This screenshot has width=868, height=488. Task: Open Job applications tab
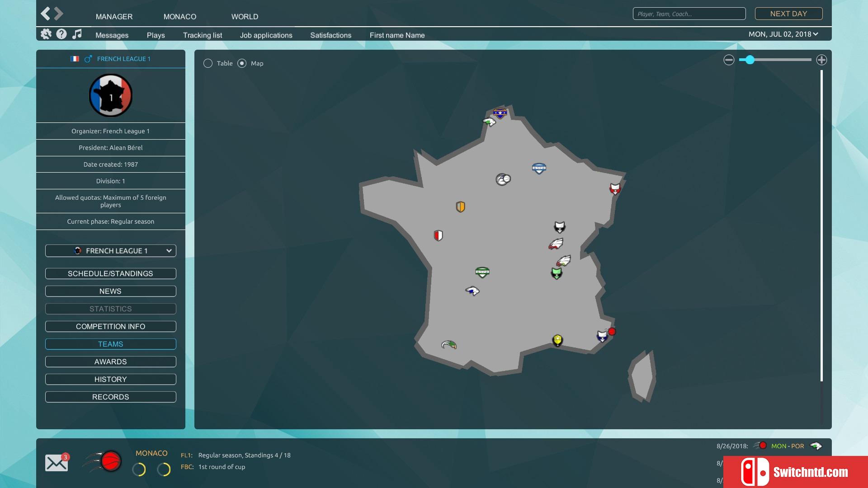click(266, 35)
